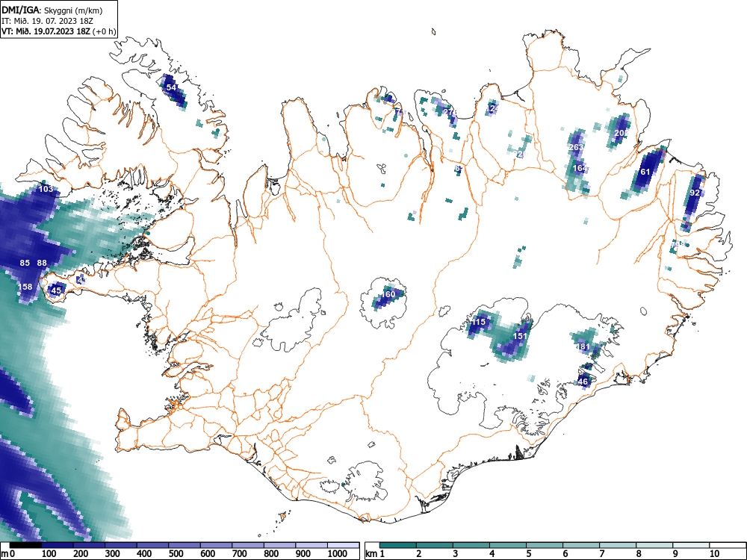Select the 181 visibility value in the southeast

pyautogui.click(x=583, y=346)
